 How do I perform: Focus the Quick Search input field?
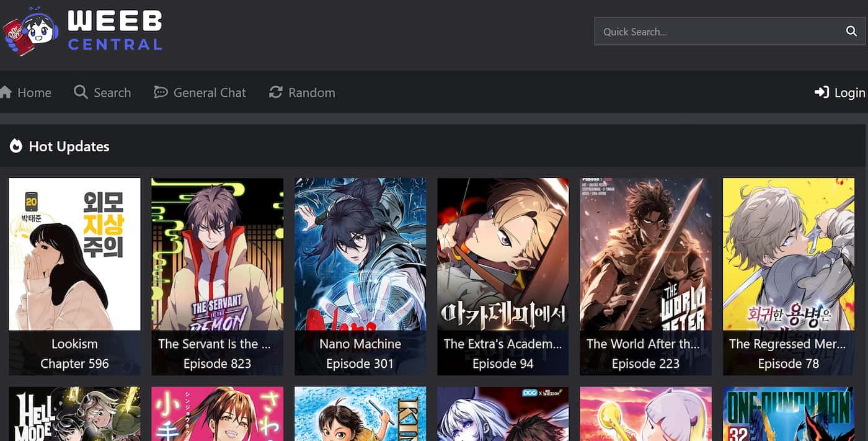pos(730,31)
